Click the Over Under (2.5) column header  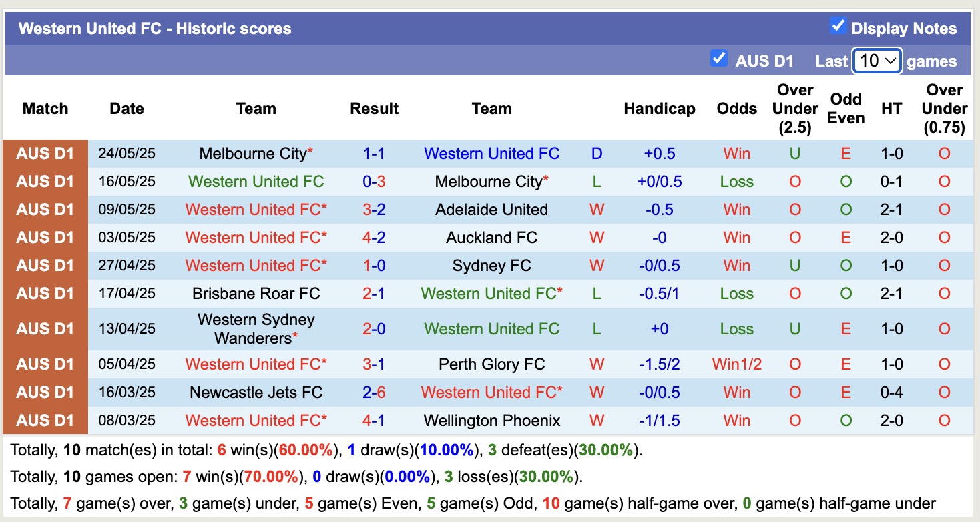(x=794, y=108)
